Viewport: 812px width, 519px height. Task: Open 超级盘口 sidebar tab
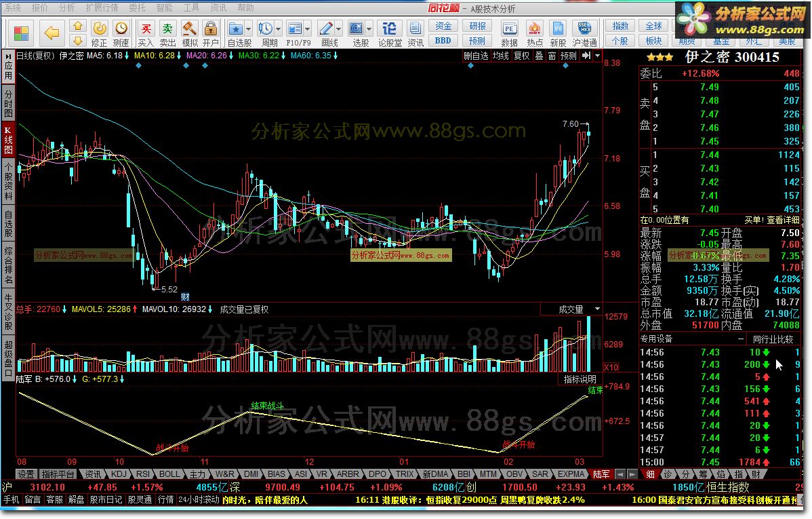pos(8,359)
